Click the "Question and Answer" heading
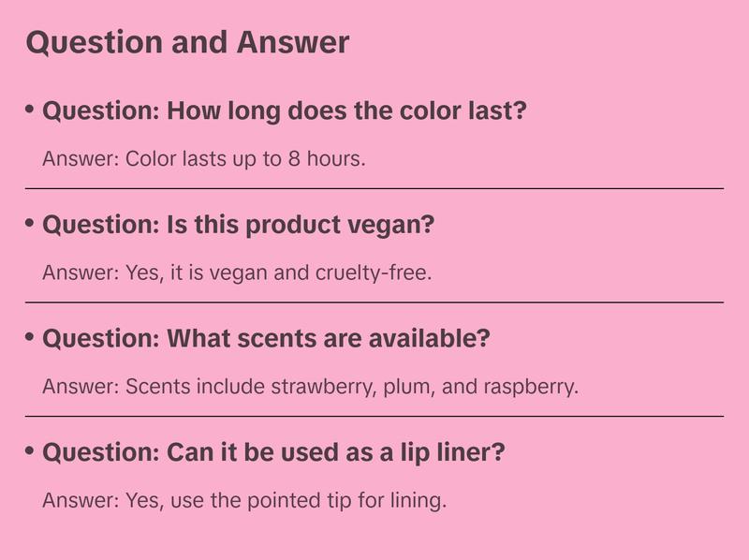The height and width of the screenshot is (560, 749). [x=187, y=43]
